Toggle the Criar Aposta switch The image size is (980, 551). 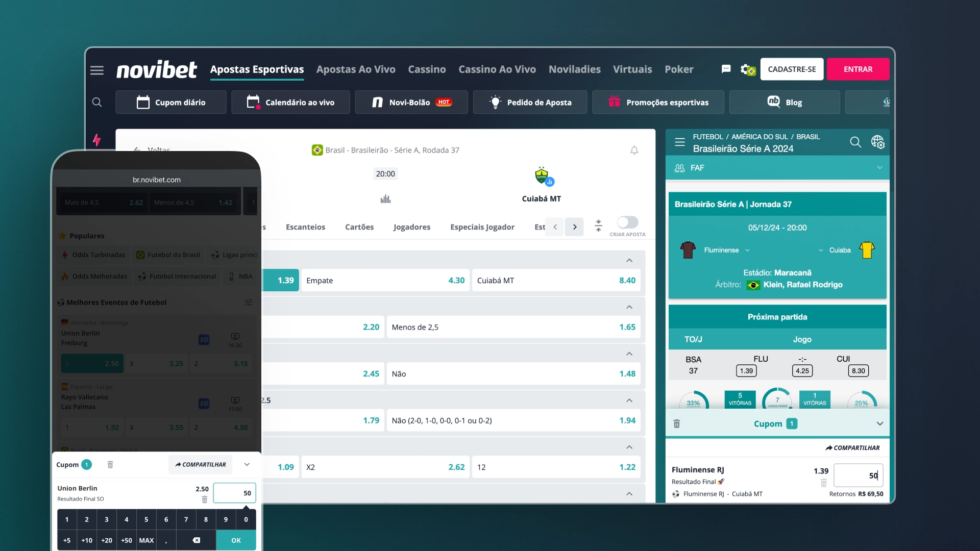point(627,222)
